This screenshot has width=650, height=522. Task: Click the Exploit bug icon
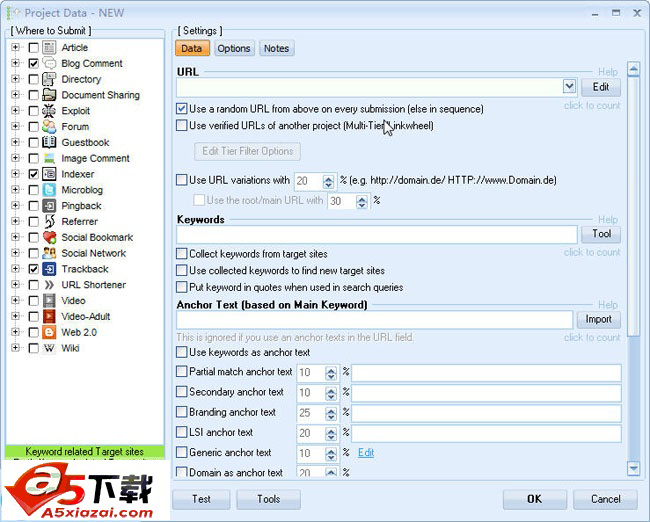(x=49, y=111)
